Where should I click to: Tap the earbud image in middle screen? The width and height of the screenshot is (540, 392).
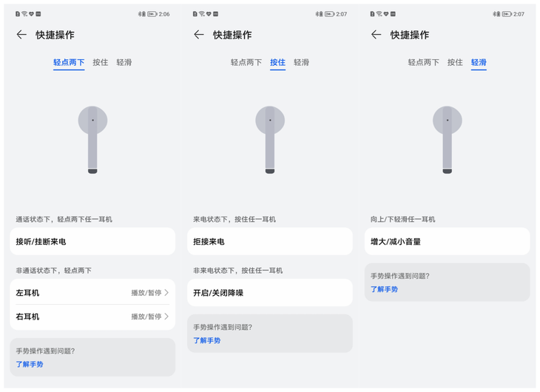pos(270,139)
